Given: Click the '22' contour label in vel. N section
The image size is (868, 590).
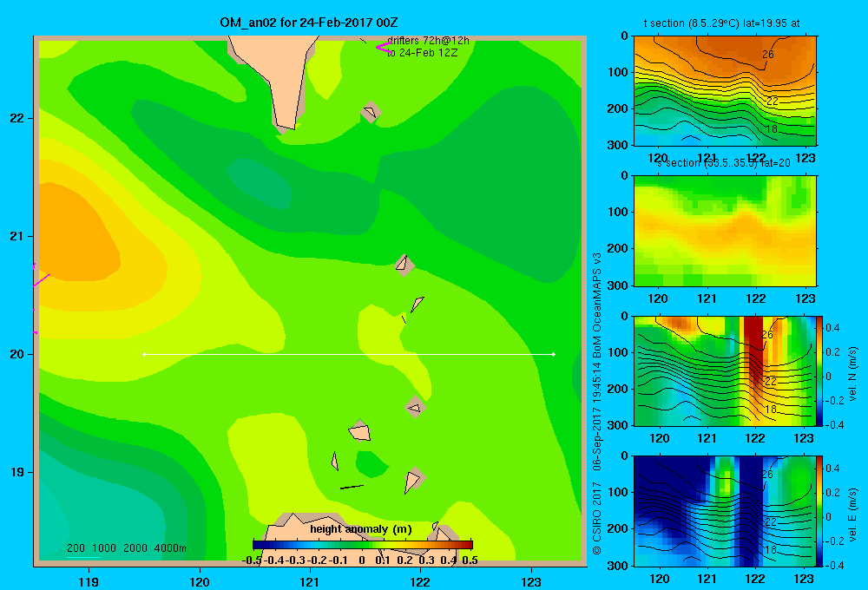Looking at the screenshot, I should pyautogui.click(x=771, y=382).
